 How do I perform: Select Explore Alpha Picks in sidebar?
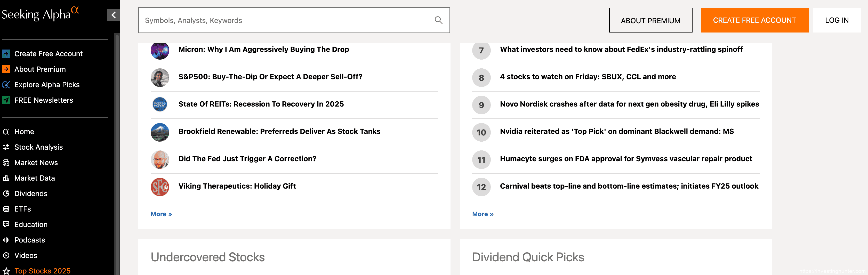click(47, 85)
